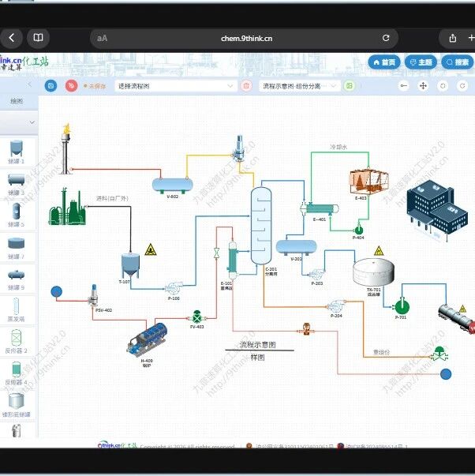Click the 未保存 status text
The width and height of the screenshot is (475, 476).
[97, 86]
